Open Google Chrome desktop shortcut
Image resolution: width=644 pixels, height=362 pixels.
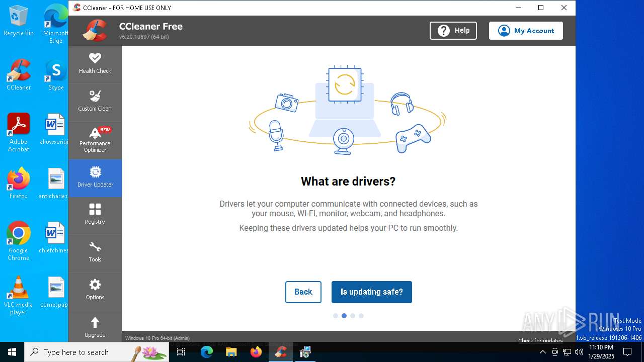click(19, 241)
